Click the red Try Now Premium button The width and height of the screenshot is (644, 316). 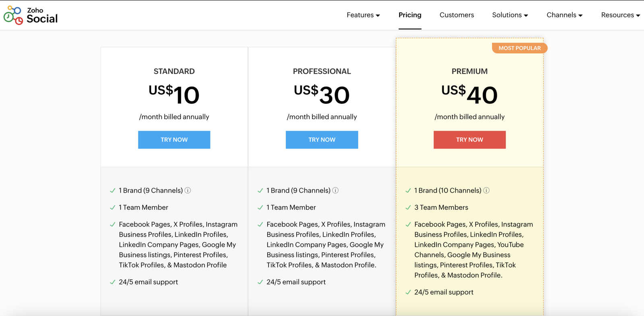pyautogui.click(x=469, y=140)
